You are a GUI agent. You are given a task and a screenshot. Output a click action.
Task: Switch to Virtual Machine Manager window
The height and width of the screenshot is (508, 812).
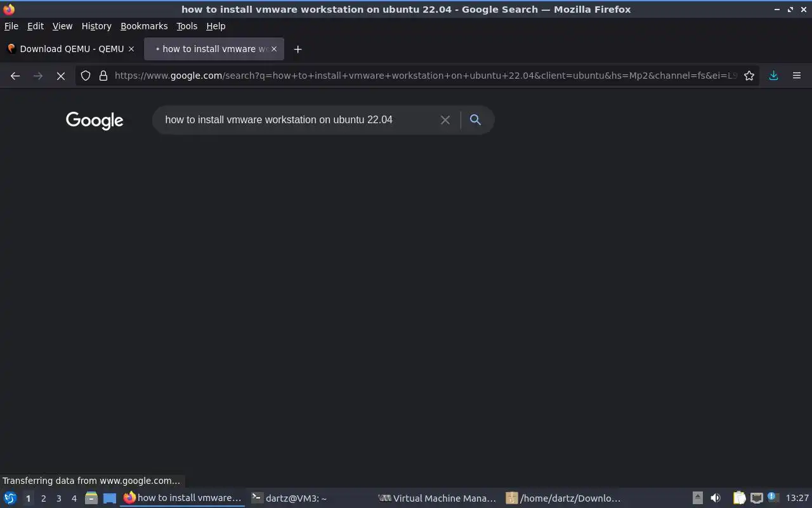tap(438, 498)
